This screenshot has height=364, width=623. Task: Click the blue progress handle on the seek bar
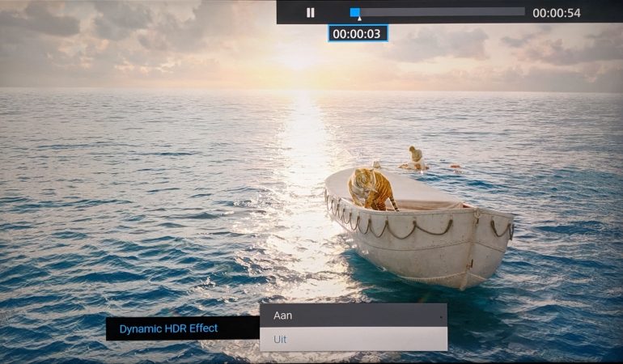pos(354,12)
